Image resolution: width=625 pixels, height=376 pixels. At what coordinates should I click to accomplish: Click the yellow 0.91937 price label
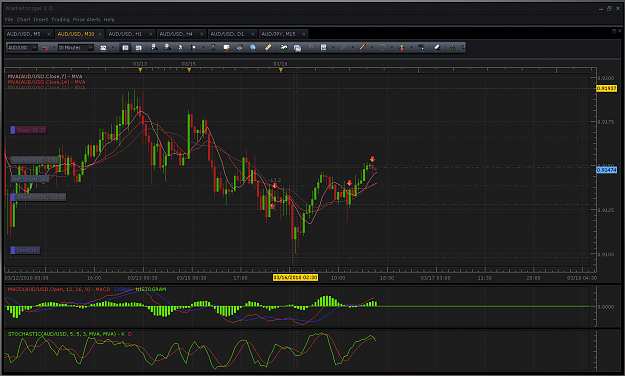coord(606,89)
